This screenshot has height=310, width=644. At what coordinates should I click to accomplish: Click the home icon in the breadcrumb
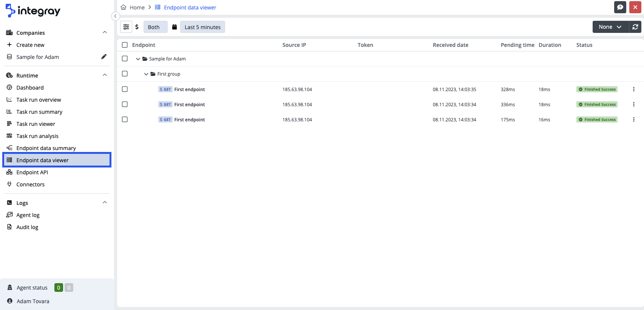(124, 7)
